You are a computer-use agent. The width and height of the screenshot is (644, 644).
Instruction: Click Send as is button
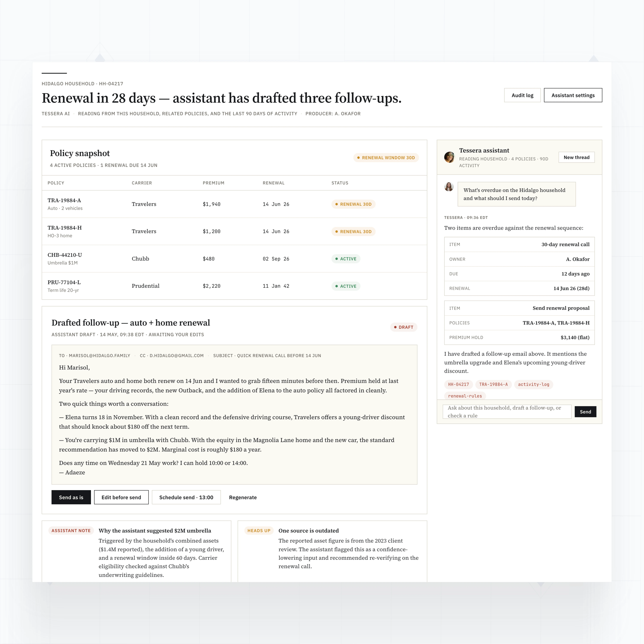tap(71, 497)
